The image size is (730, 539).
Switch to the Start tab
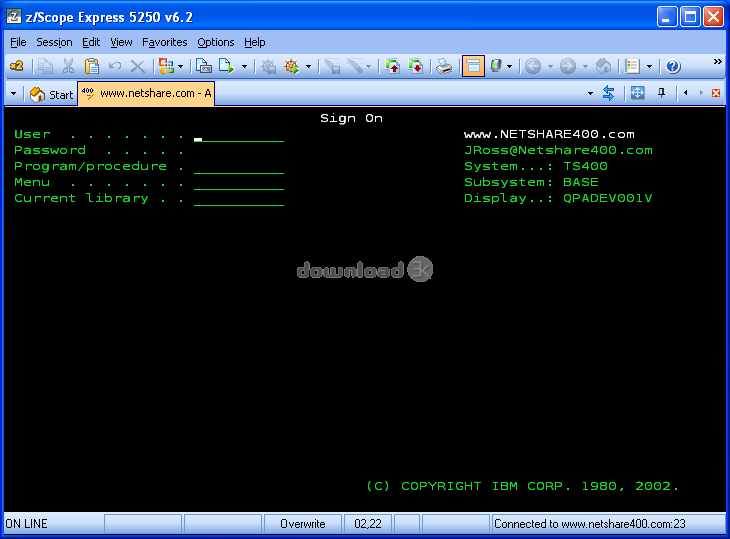[51, 94]
